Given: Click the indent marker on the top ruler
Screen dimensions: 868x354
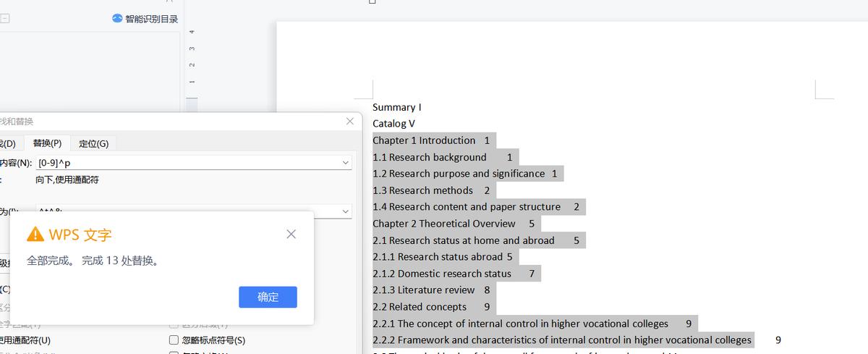Looking at the screenshot, I should tap(373, 2).
